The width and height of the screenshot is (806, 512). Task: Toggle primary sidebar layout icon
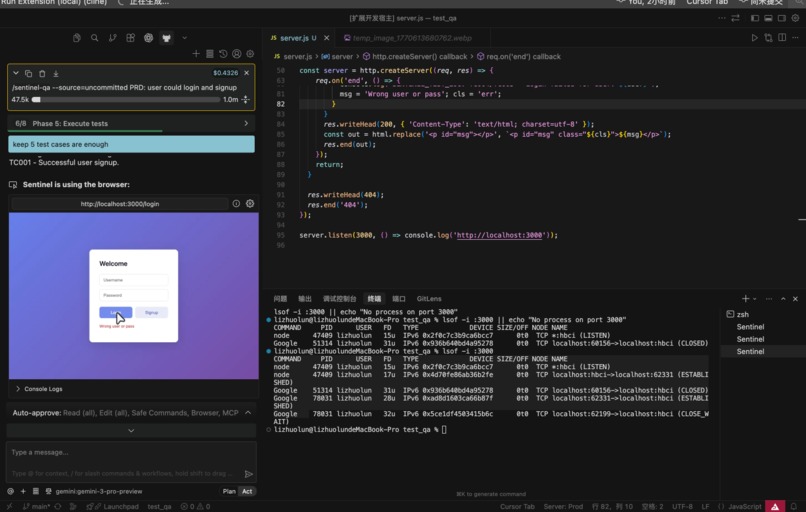755,18
